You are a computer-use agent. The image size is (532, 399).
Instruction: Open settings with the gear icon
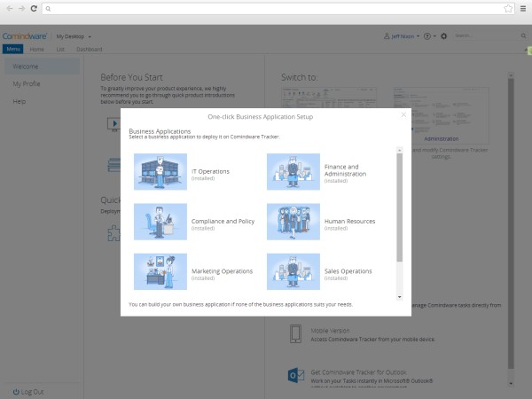[444, 36]
